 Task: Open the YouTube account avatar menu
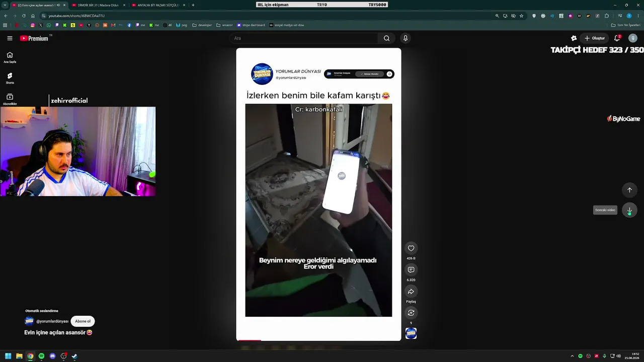633,38
